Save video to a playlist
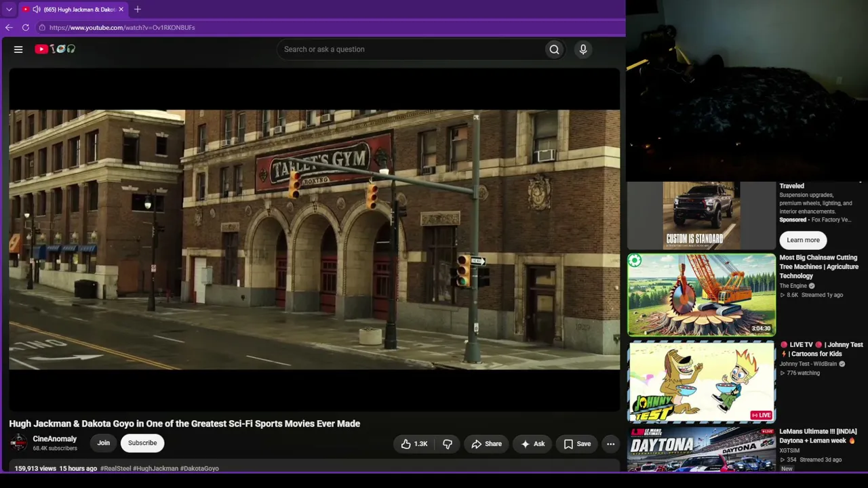Screen dimensions: 868x488 tap(577, 444)
